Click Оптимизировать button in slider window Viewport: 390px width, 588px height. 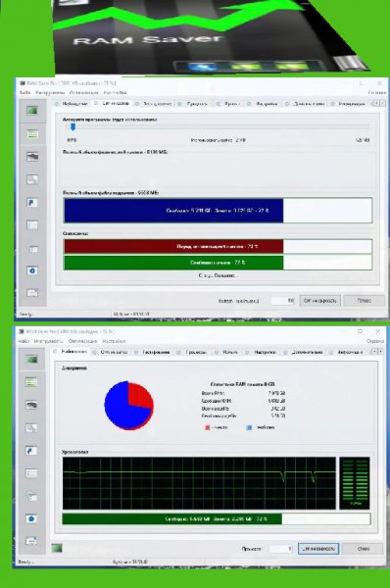click(319, 301)
